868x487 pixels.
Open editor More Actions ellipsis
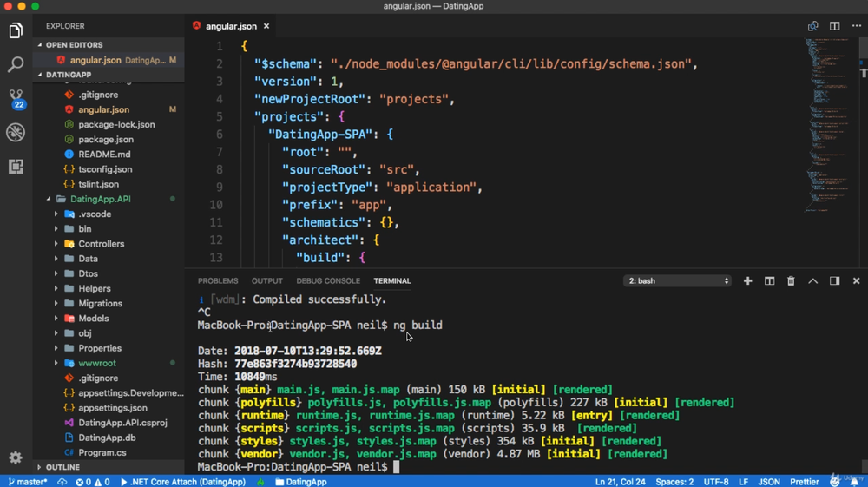click(x=857, y=26)
